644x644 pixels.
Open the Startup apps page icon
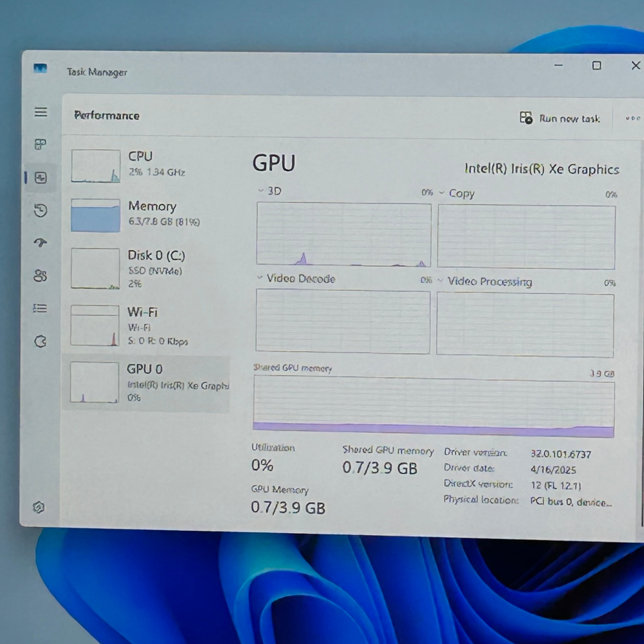click(40, 243)
